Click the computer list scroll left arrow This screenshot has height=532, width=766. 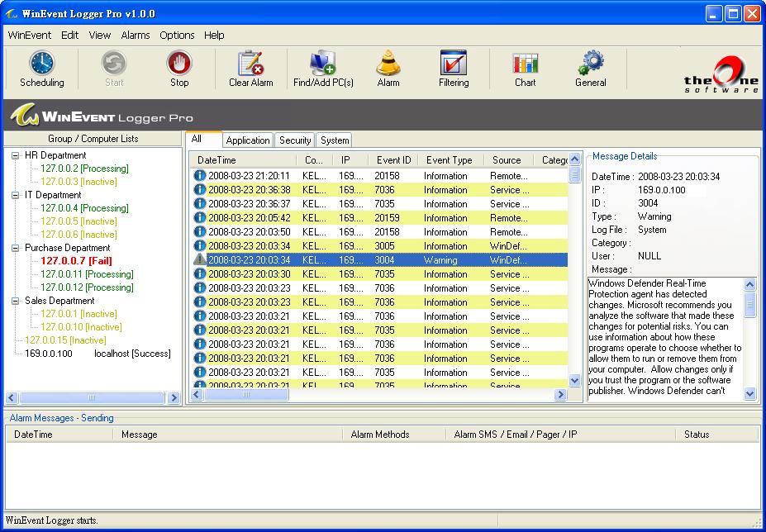point(12,397)
